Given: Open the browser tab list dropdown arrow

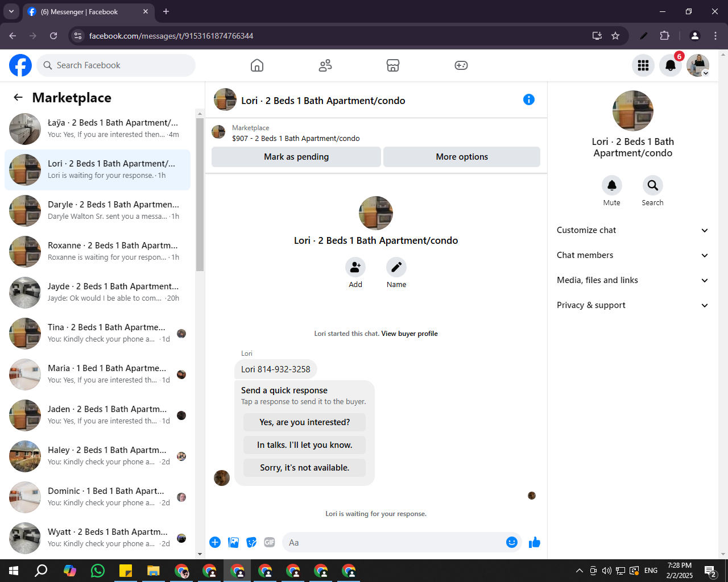Looking at the screenshot, I should click(11, 11).
